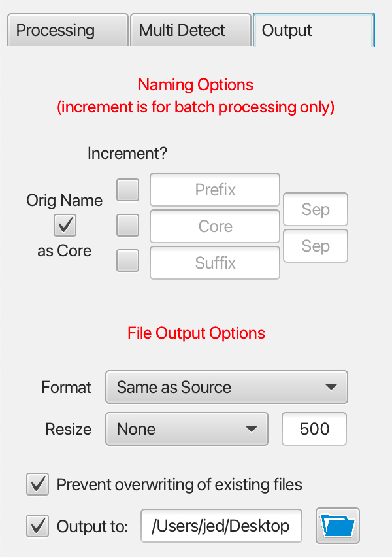Enable increment checkbox beside Prefix
Image resolution: width=392 pixels, height=557 pixels.
pos(127,190)
